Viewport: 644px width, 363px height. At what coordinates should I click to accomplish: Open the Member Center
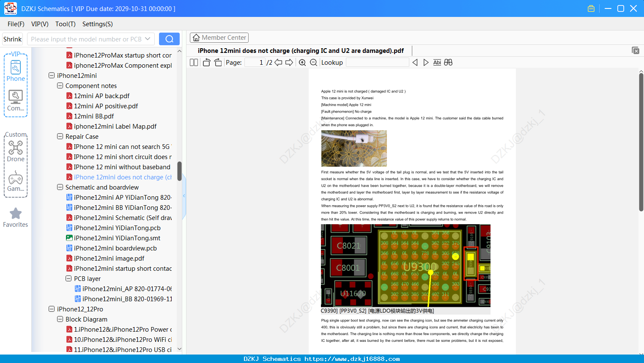(219, 38)
